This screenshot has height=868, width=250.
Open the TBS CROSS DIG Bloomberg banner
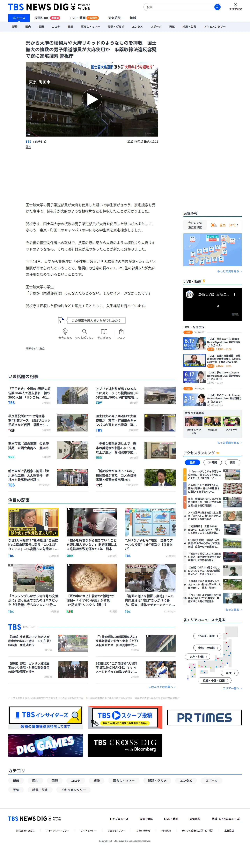click(125, 746)
